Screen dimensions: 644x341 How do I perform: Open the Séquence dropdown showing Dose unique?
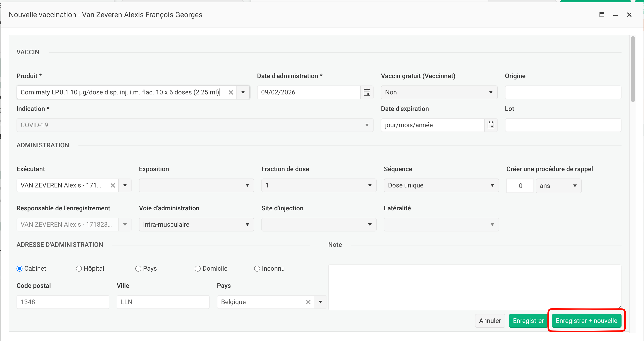pyautogui.click(x=441, y=185)
